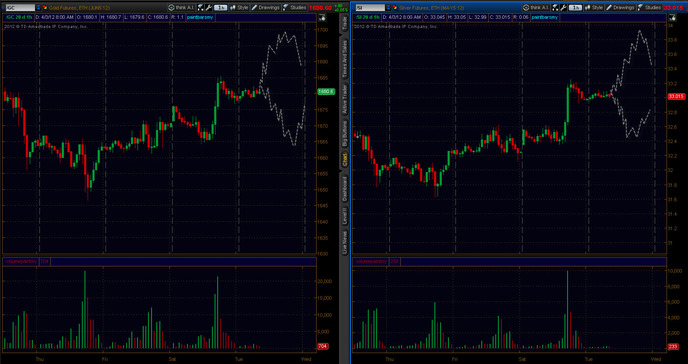Toggle the 1h timeframe on the silver chart
The width and height of the screenshot is (688, 364).
[x=575, y=7]
